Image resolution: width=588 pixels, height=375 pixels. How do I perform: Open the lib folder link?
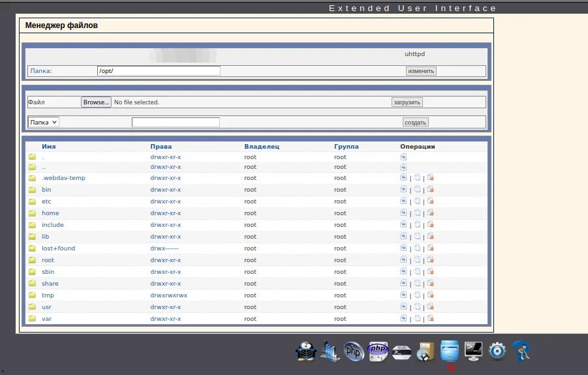click(x=46, y=236)
